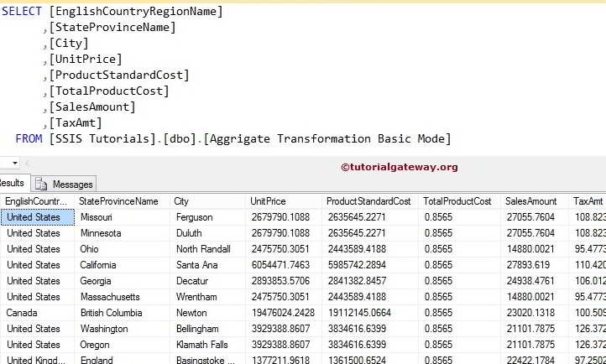Click the Duluth city cell
606x364 pixels.
coord(207,233)
